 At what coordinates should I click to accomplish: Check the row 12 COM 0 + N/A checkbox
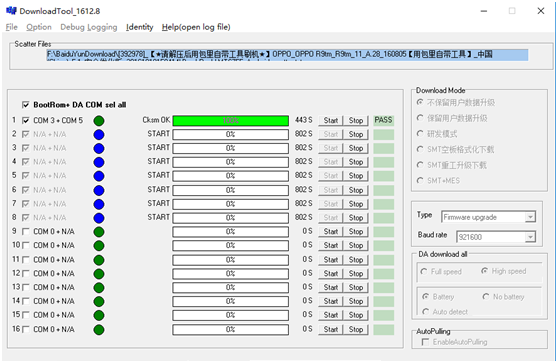click(x=26, y=273)
